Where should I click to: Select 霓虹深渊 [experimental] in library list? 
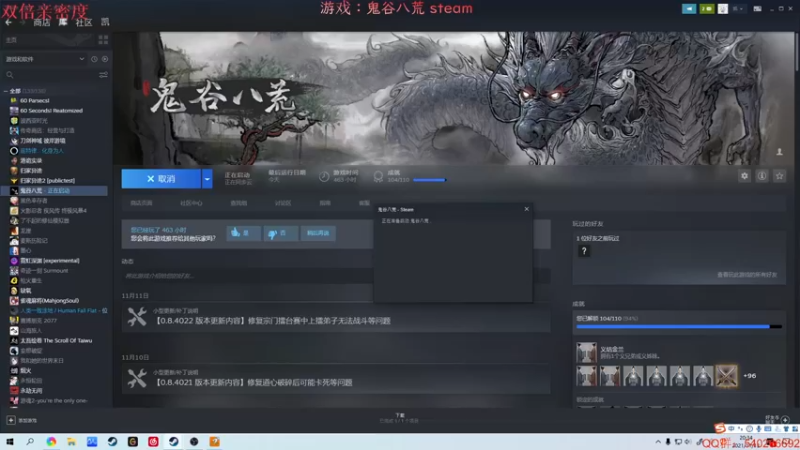49,261
